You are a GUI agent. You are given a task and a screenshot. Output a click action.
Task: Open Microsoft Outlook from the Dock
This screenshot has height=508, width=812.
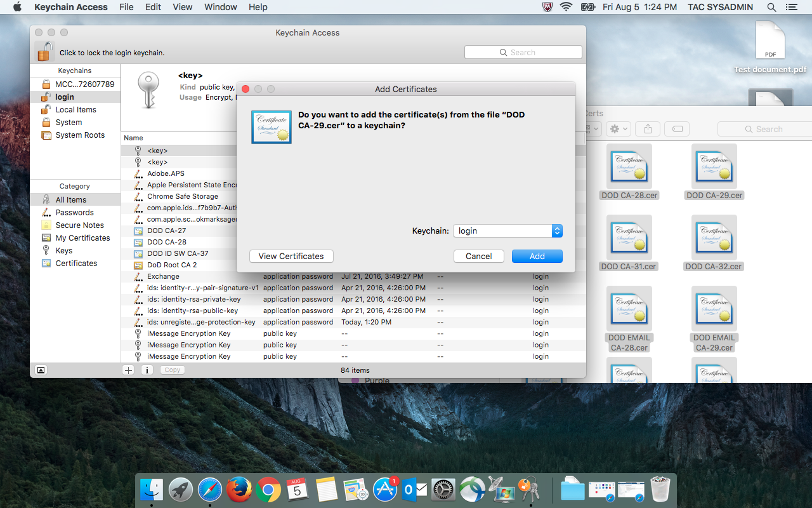(414, 490)
